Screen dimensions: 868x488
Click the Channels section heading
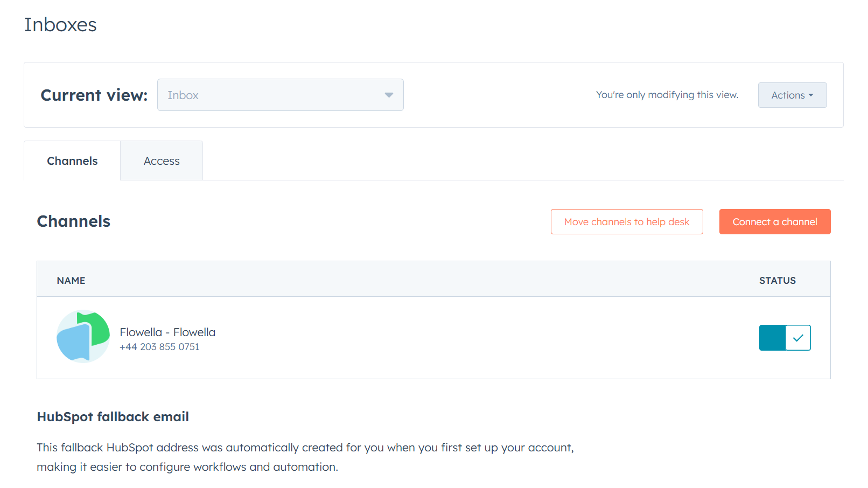(73, 221)
